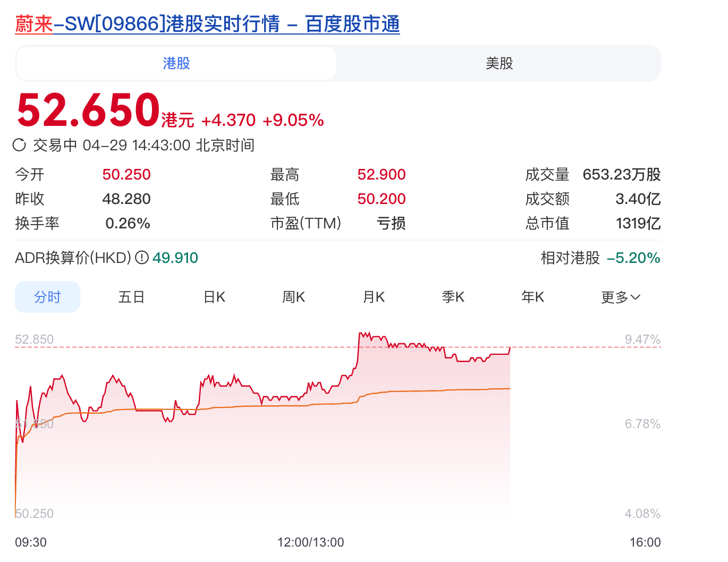
Task: Click the current price 52.650
Action: click(x=88, y=110)
